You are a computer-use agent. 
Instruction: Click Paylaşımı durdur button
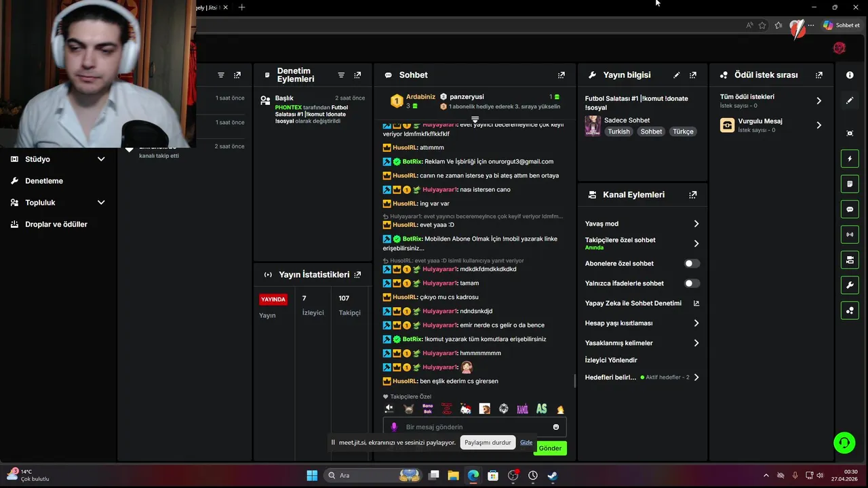point(488,443)
